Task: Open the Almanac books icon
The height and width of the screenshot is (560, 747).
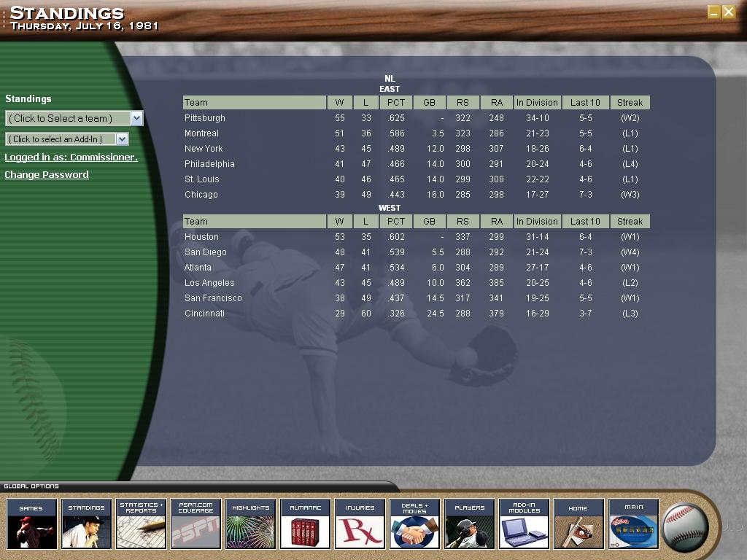Action: [306, 524]
